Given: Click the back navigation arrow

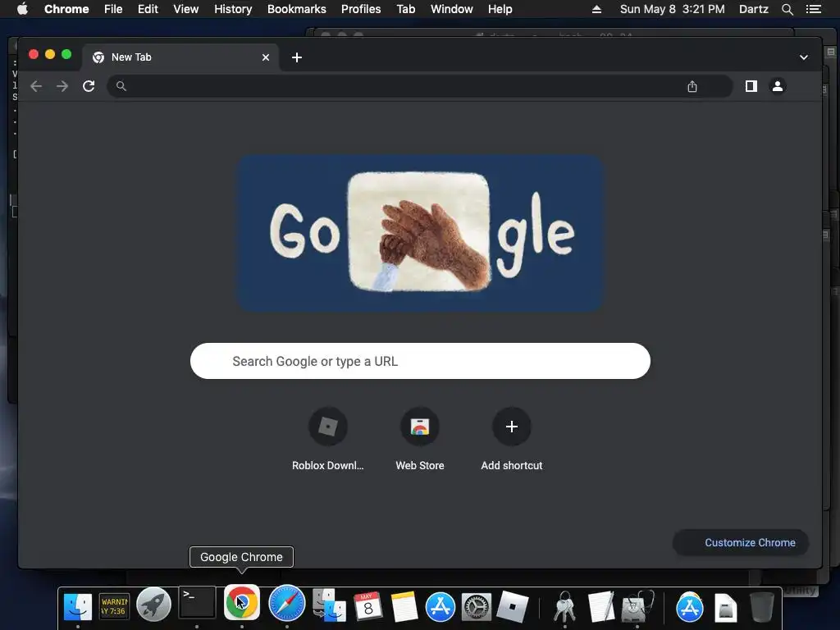Looking at the screenshot, I should 36,85.
